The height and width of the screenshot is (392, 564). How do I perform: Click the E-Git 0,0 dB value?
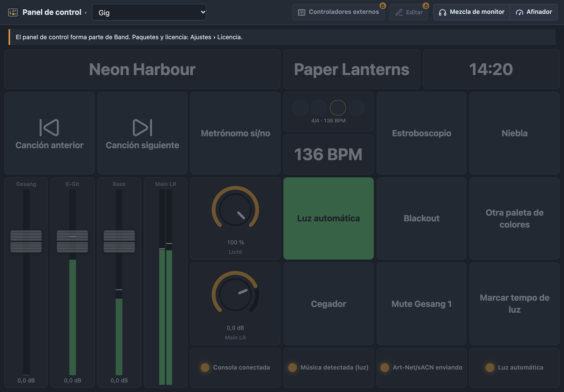pos(73,380)
